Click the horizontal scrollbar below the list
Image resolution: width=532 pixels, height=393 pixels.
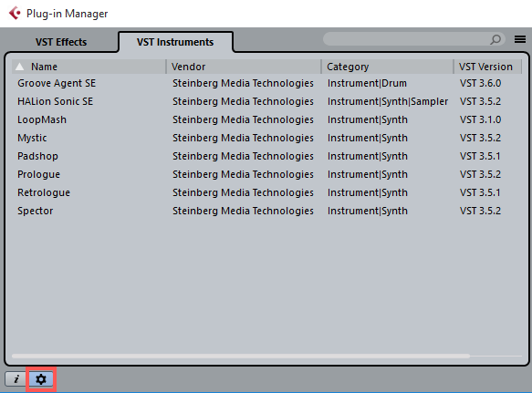pos(241,356)
